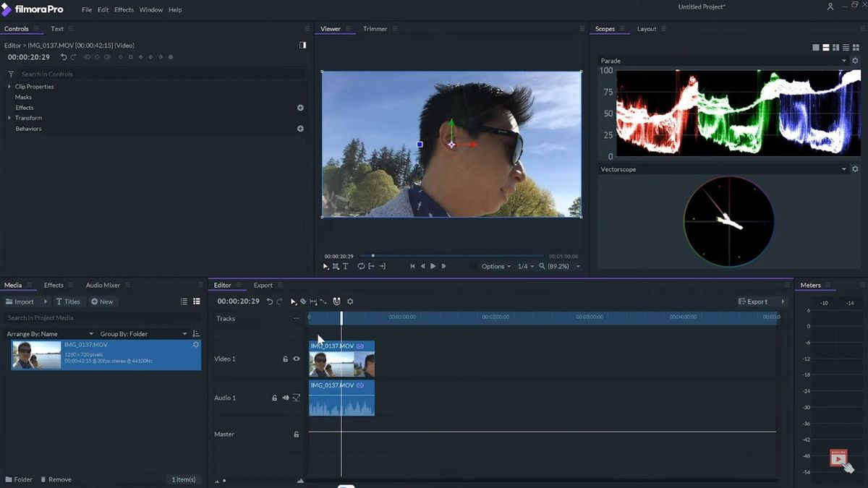Click the Titles button in Media panel
Screen dimensions: 868x488
coord(68,301)
